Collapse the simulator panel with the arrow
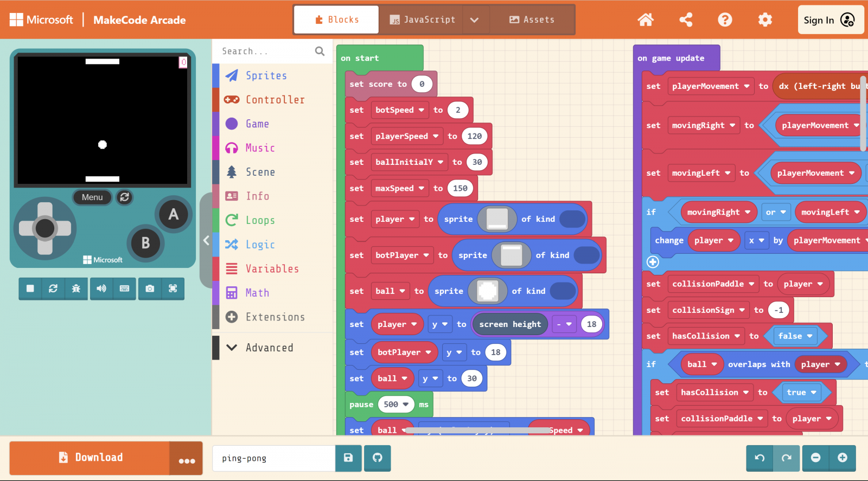Image resolution: width=868 pixels, height=481 pixels. tap(206, 240)
